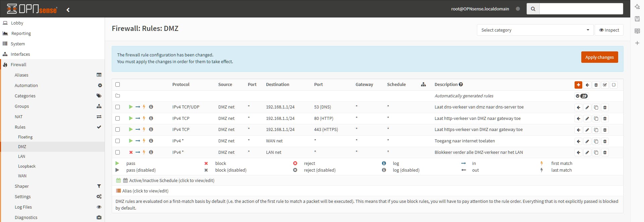Check the checkbox for the HTTPS rule

tap(117, 129)
